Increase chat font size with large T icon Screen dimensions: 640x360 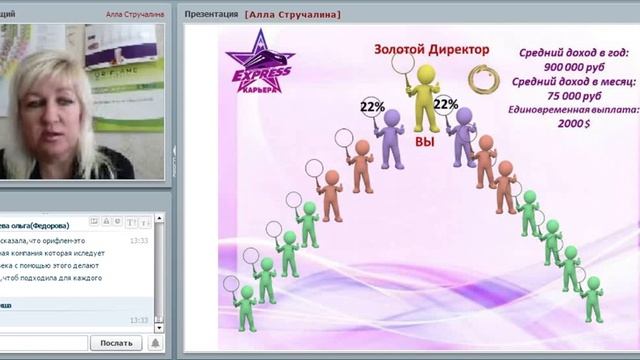[131, 222]
